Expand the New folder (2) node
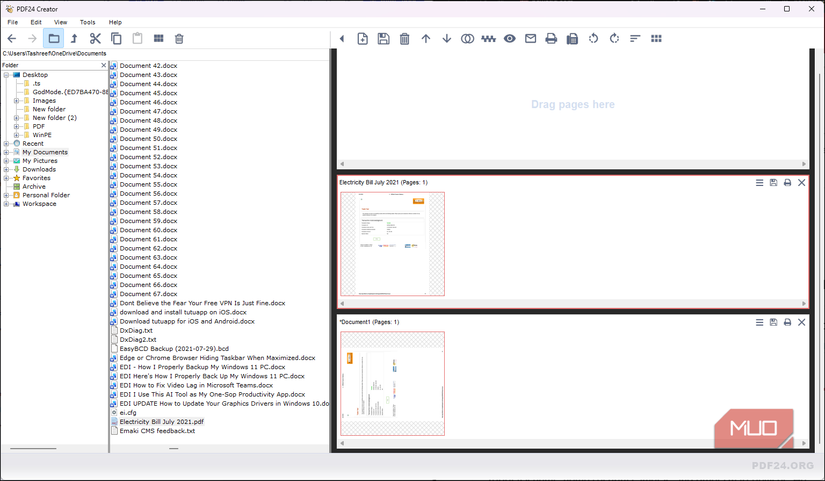 point(16,118)
